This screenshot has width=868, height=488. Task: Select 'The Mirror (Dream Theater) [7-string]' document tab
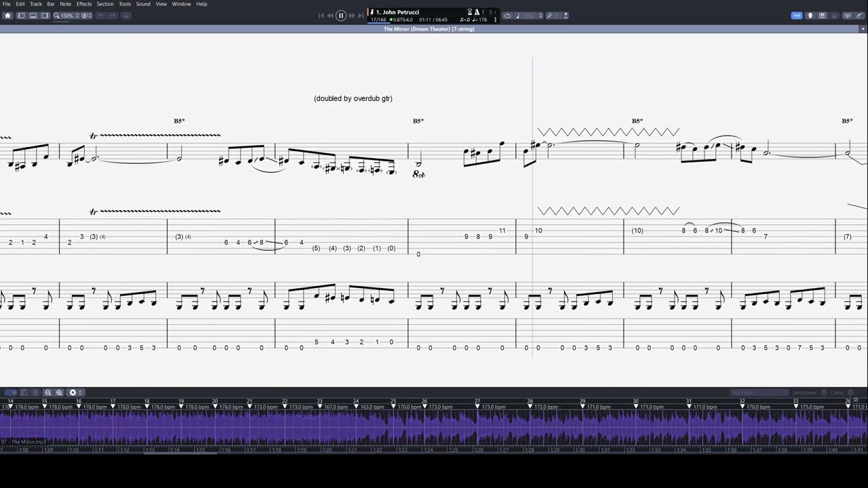pos(429,29)
